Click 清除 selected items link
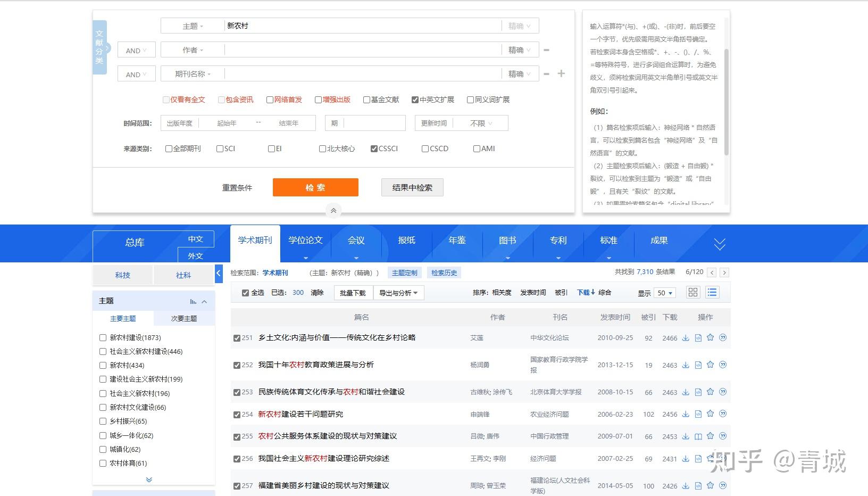The image size is (868, 496). click(317, 293)
